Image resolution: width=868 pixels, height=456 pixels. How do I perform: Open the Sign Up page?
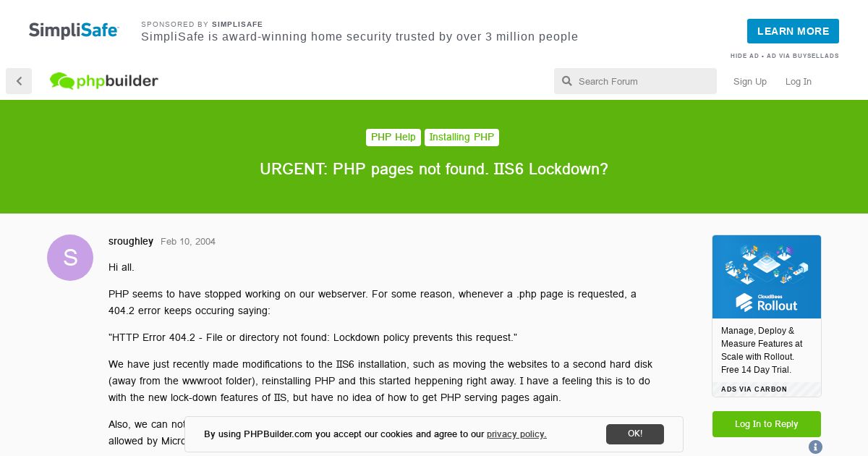click(x=750, y=81)
